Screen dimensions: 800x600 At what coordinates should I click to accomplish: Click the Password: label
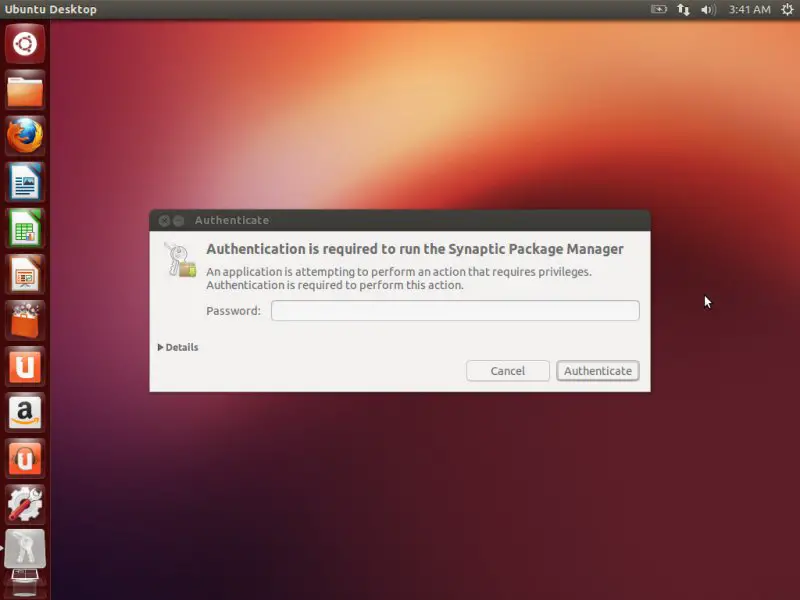pos(233,311)
